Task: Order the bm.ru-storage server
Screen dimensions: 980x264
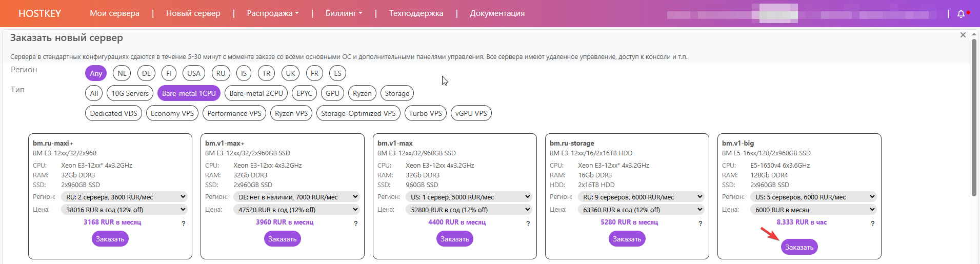Action: 627,239
